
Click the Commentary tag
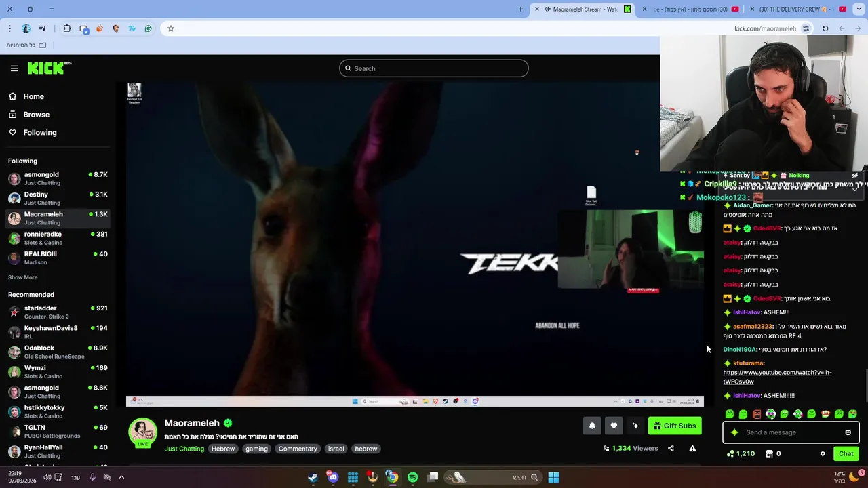pyautogui.click(x=298, y=449)
